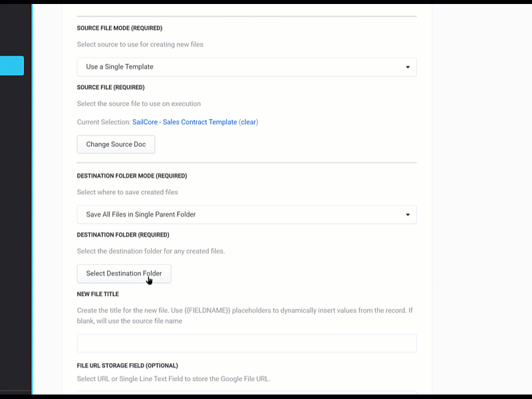The width and height of the screenshot is (532, 399).
Task: Expand the "Use a Single Template" selector caret
Action: click(x=407, y=66)
